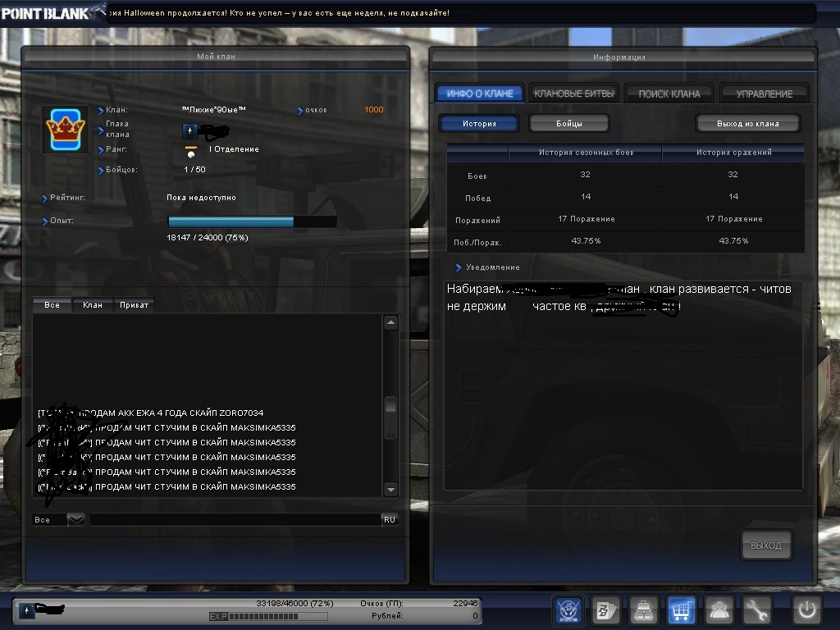This screenshot has width=840, height=630.
Task: Toggle to the Бойцы view
Action: 568,124
